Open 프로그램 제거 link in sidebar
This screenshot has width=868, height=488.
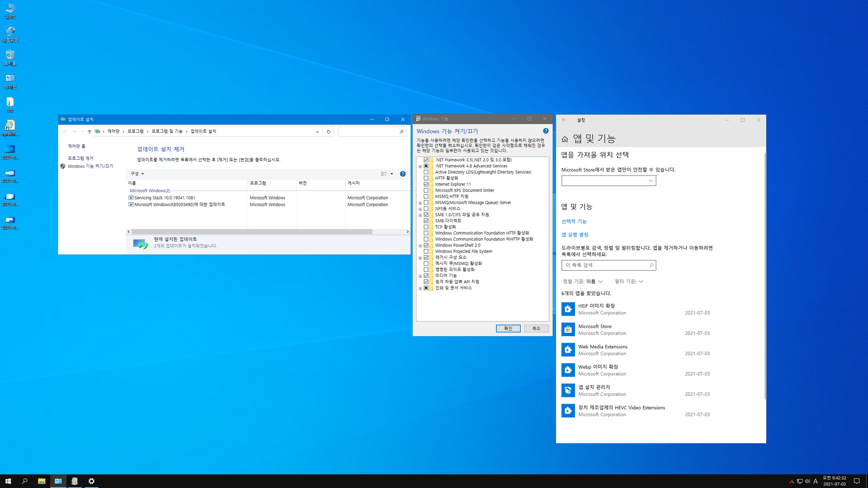[80, 158]
